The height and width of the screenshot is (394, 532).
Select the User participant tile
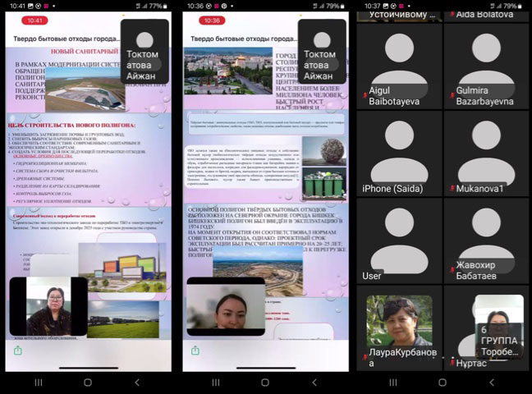pos(399,241)
